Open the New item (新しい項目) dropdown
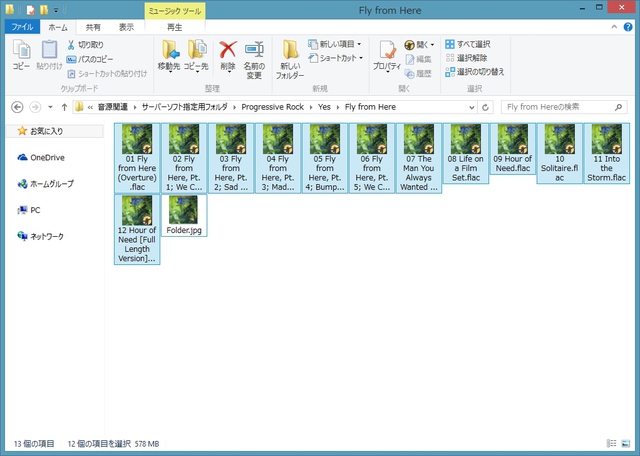The height and width of the screenshot is (456, 640). tap(335, 44)
